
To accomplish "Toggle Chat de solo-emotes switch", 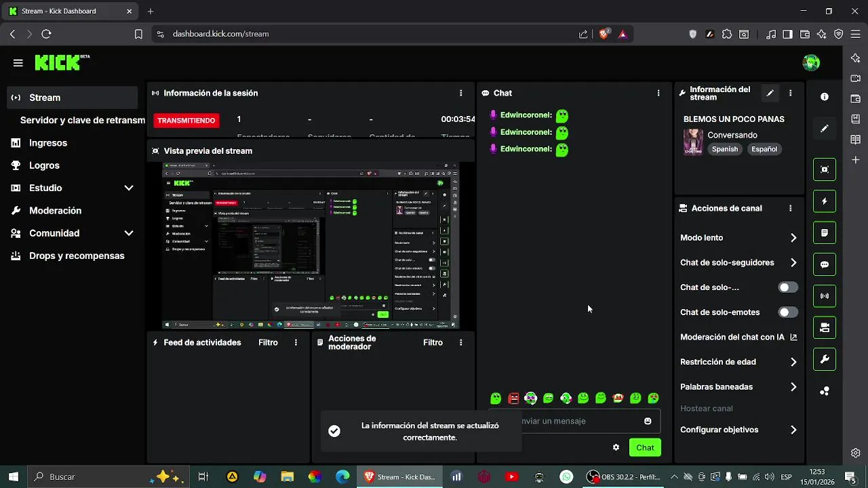I will [787, 312].
